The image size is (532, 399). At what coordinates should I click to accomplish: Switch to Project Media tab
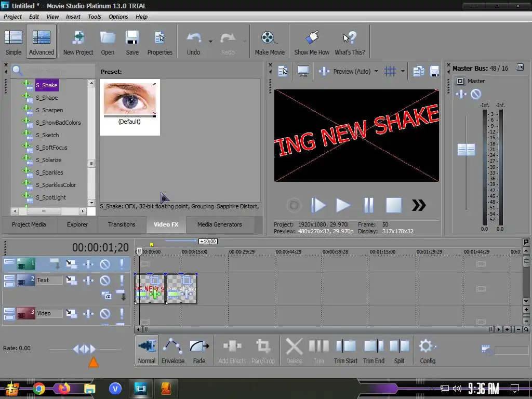click(x=29, y=224)
